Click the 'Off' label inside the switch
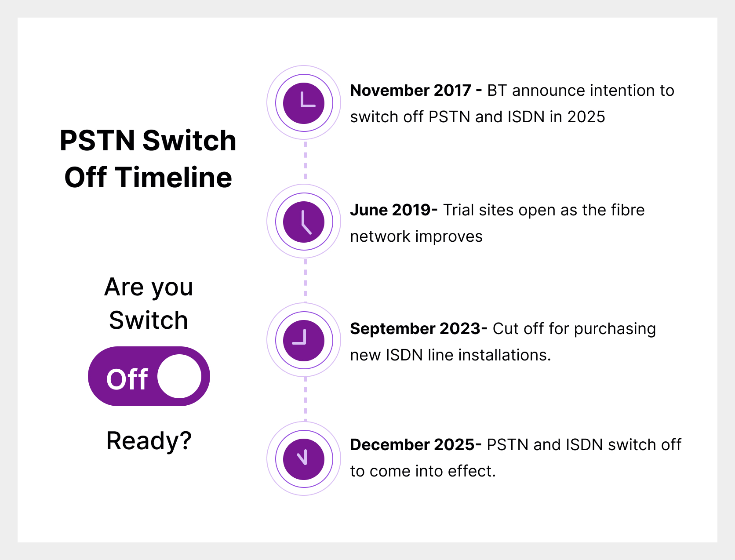This screenshot has width=735, height=560. click(x=127, y=379)
